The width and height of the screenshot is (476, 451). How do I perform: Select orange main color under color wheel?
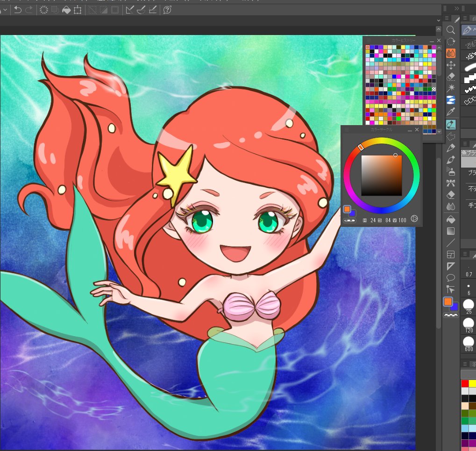click(347, 209)
